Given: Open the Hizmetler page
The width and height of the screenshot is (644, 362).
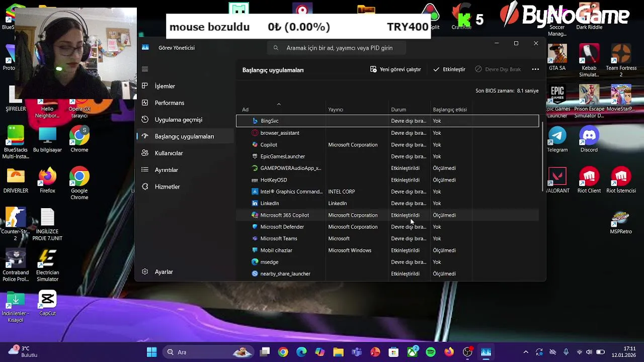Looking at the screenshot, I should click(x=185, y=187).
